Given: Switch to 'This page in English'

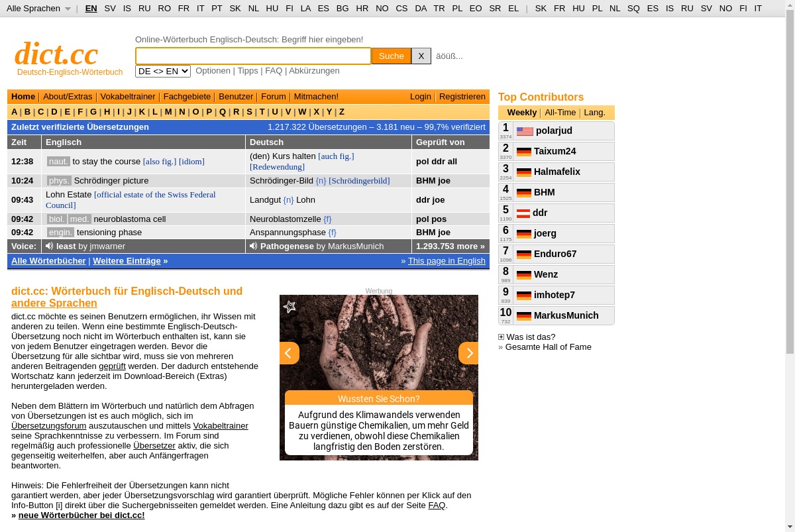Looking at the screenshot, I should (x=447, y=261).
